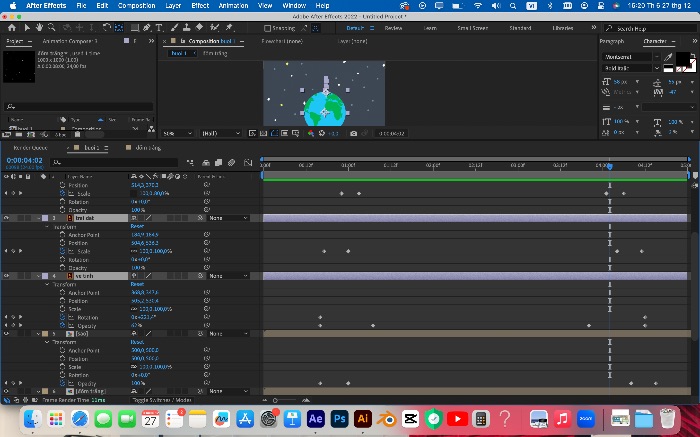Image resolution: width=700 pixels, height=437 pixels.
Task: Select the Hand tool
Action: click(39, 28)
